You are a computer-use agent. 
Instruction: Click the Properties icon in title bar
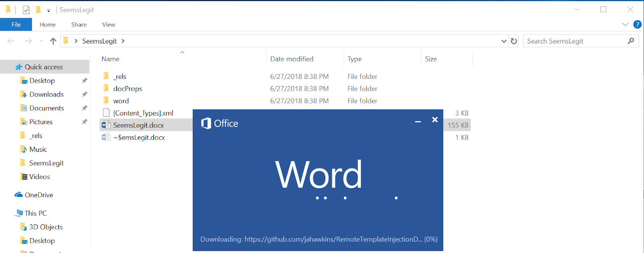click(26, 10)
